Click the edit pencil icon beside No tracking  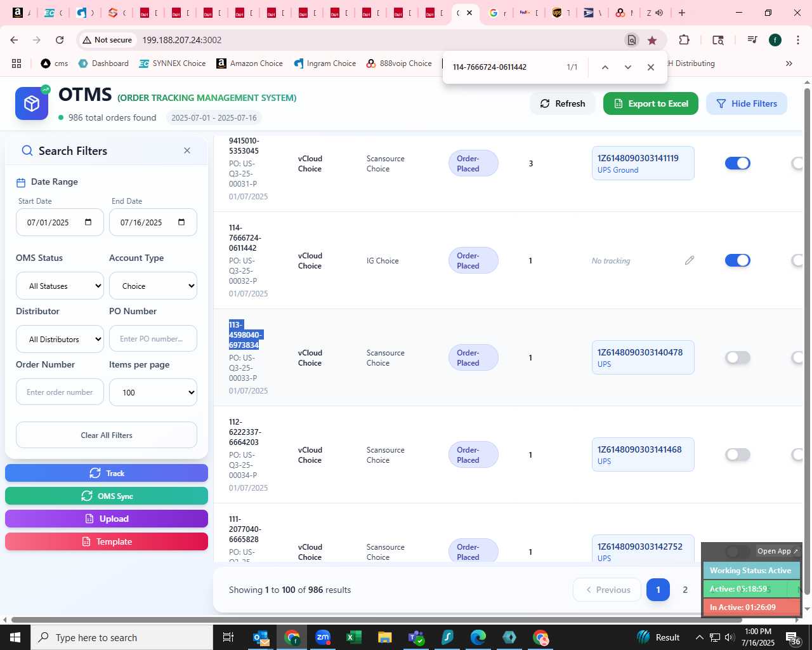point(690,260)
